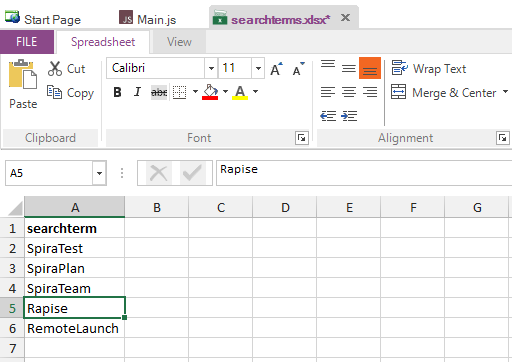Viewport: 512px width, 362px height.
Task: Toggle Wrap Text
Action: (x=429, y=69)
